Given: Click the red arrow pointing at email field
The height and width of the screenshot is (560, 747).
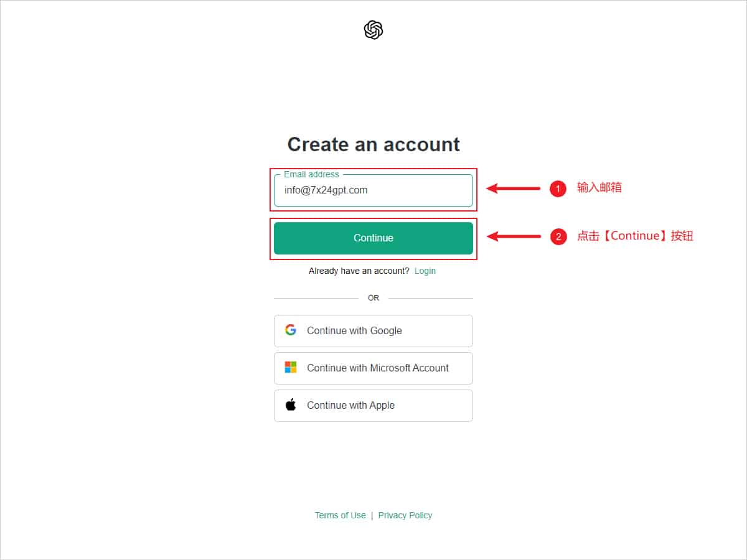Looking at the screenshot, I should pos(514,189).
